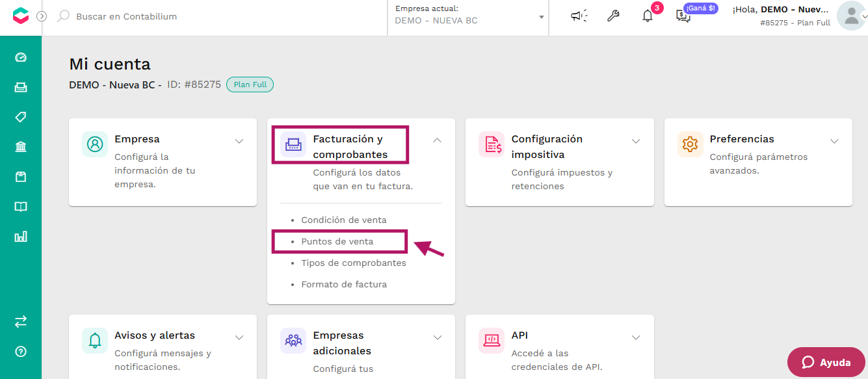Click 'Configurá parámetros avanzados.' description
This screenshot has height=379, width=868.
759,164
